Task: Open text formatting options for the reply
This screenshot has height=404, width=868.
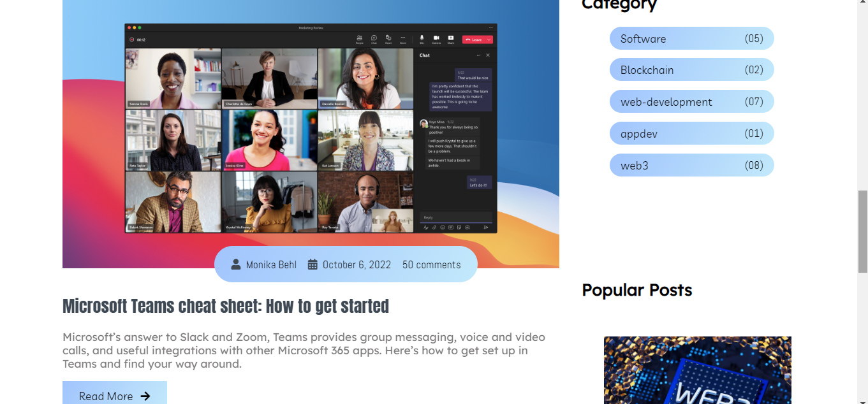Action: (426, 227)
